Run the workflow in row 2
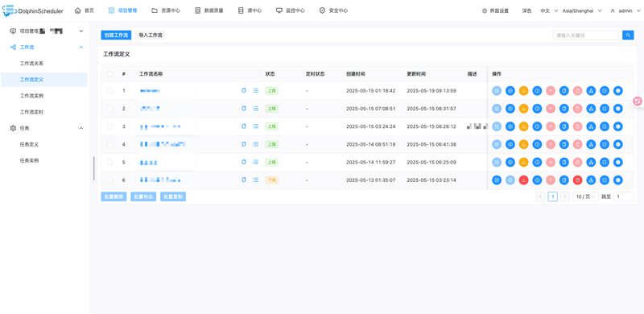644x314 pixels. pyautogui.click(x=510, y=109)
